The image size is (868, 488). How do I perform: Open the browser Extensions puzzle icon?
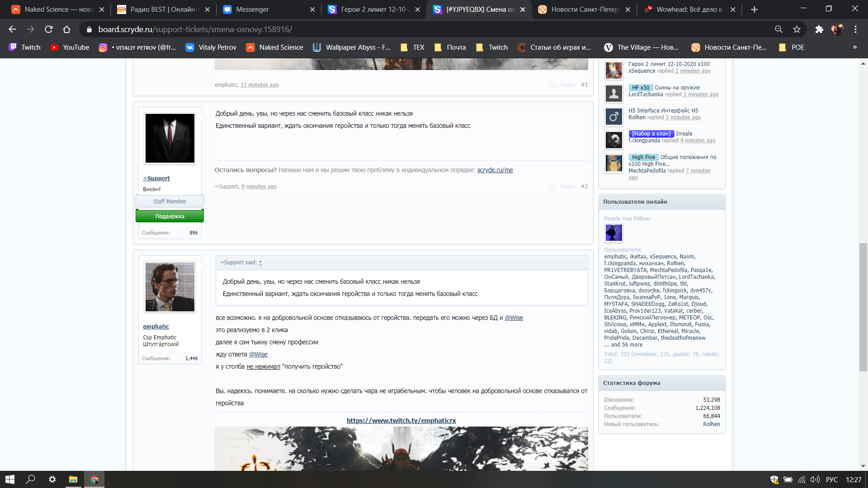[819, 28]
